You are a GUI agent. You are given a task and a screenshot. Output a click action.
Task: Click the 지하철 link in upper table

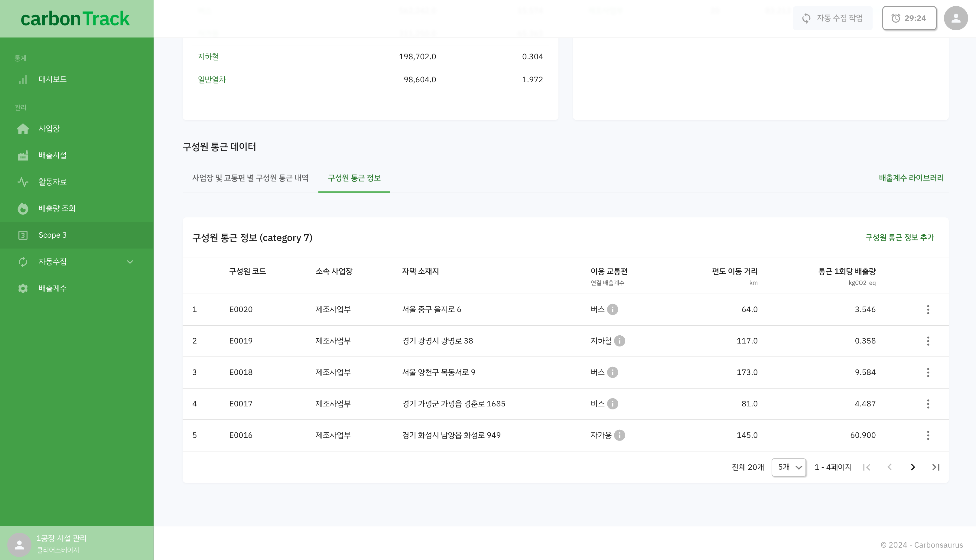tap(208, 57)
